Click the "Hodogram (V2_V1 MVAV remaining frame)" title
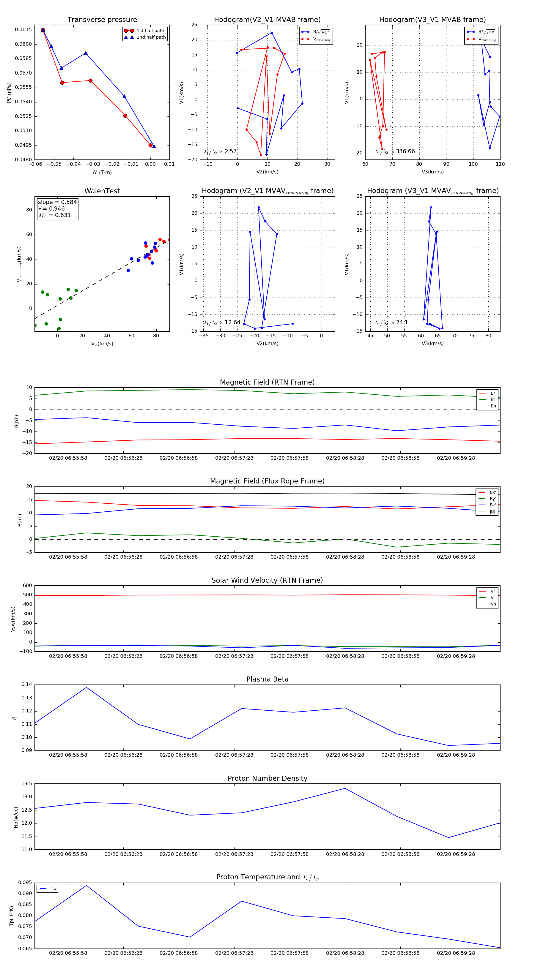Image resolution: width=535 pixels, height=980 pixels. 267,191
